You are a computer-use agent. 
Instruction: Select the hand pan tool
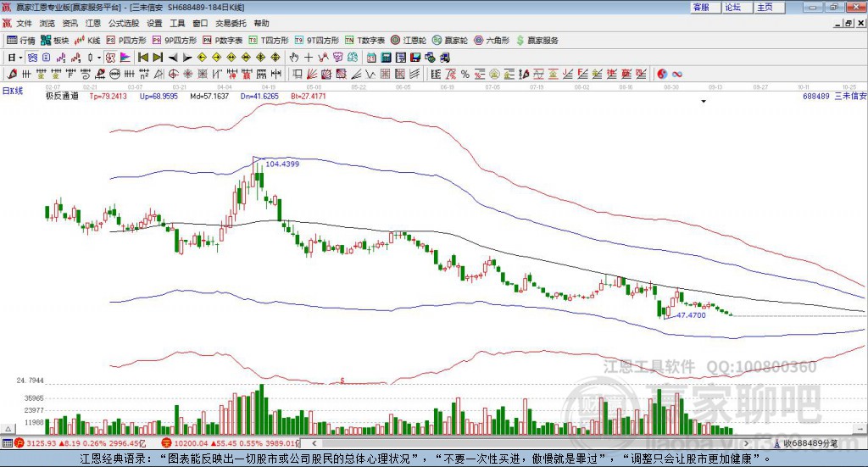pos(293,58)
